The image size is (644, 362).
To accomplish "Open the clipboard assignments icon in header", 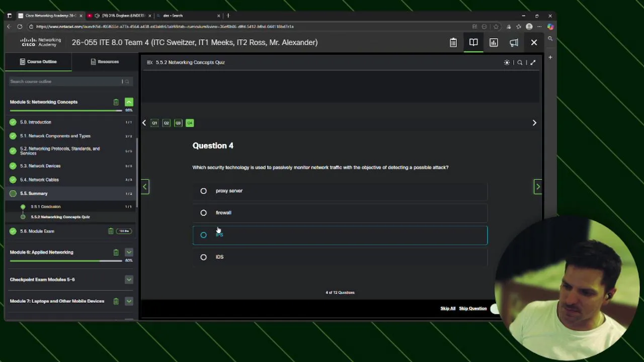I will click(453, 43).
